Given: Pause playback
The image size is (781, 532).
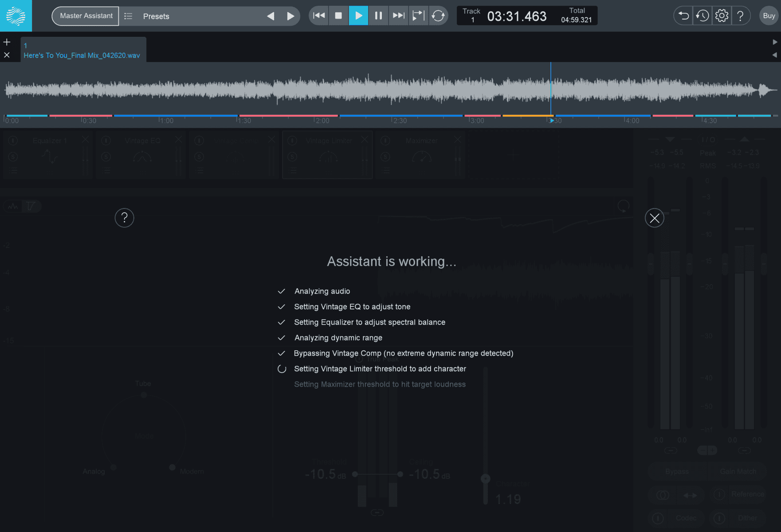Looking at the screenshot, I should tap(378, 16).
